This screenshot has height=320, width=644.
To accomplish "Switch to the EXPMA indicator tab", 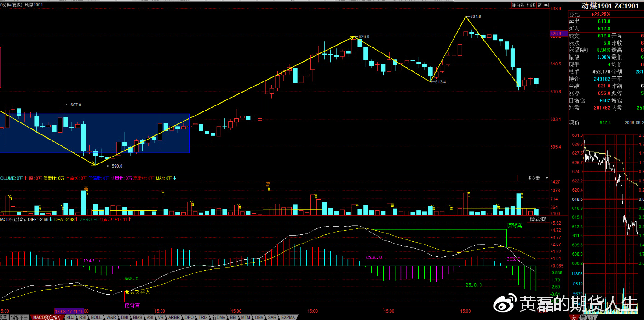I will click(287, 317).
